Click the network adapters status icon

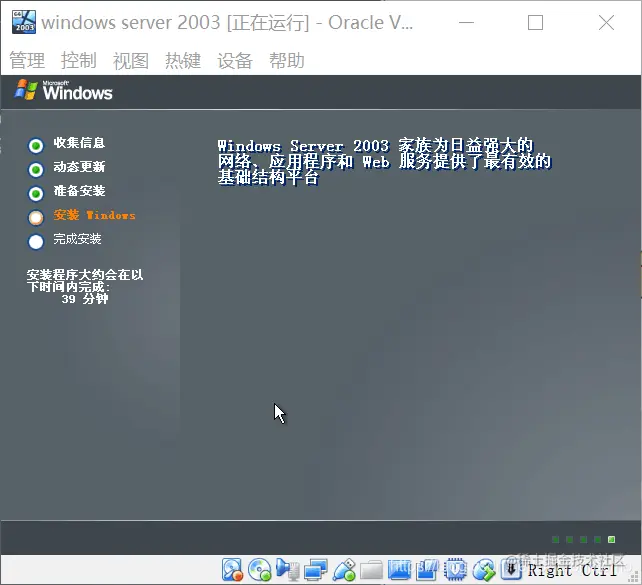coord(316,570)
